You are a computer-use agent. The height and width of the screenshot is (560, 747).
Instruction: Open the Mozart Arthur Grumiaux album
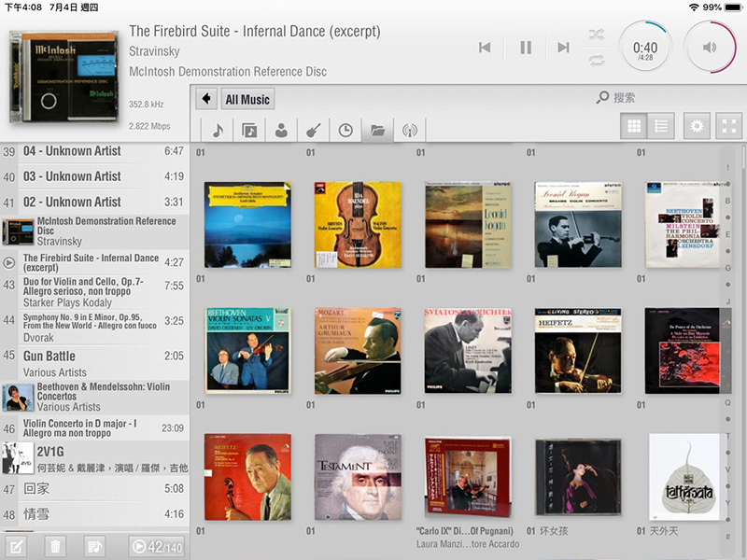[358, 351]
